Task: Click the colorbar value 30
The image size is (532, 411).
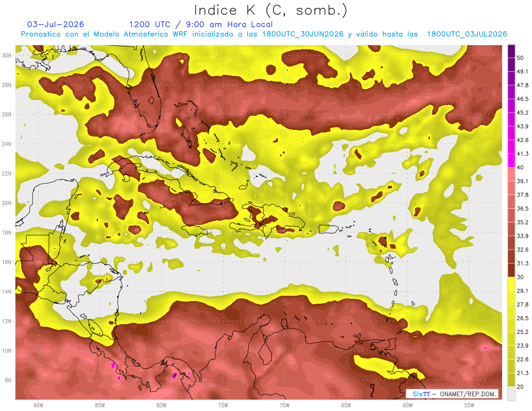Action: coord(521,277)
